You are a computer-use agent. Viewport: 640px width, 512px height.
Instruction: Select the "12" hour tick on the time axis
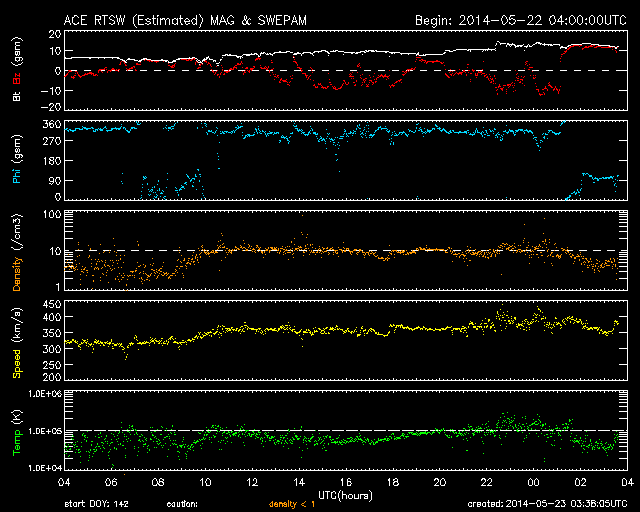coord(252,483)
